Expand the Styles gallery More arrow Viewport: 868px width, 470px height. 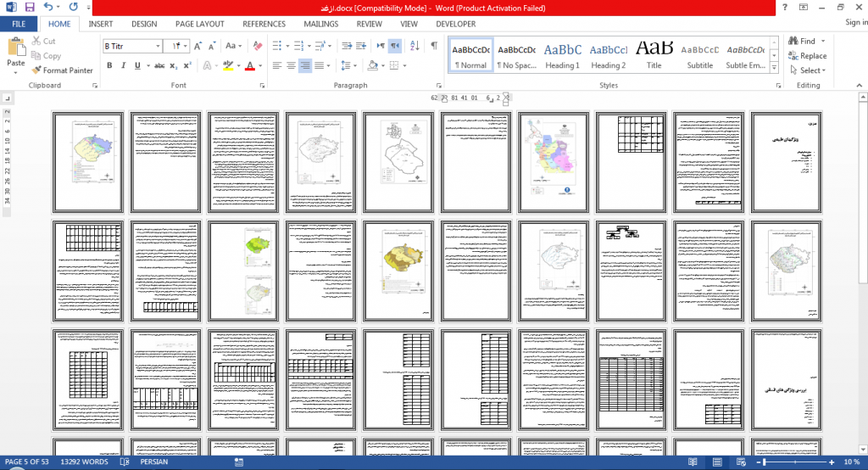click(774, 68)
